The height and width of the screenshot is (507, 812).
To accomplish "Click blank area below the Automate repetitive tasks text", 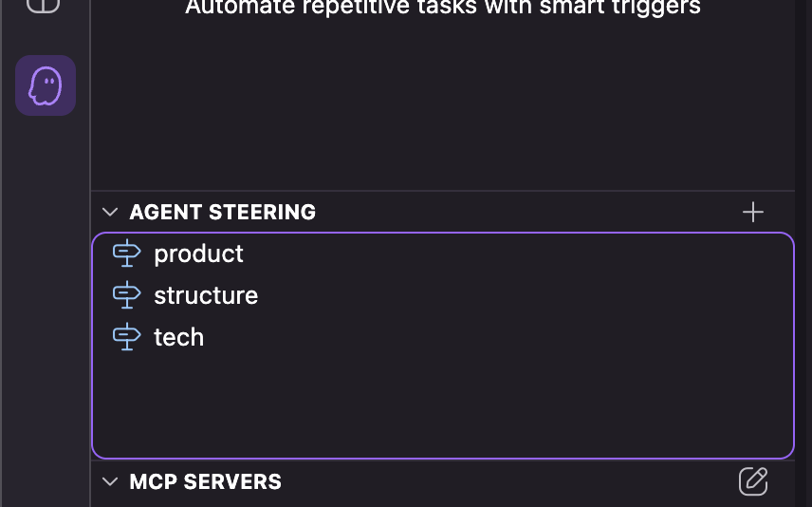I will [442, 104].
